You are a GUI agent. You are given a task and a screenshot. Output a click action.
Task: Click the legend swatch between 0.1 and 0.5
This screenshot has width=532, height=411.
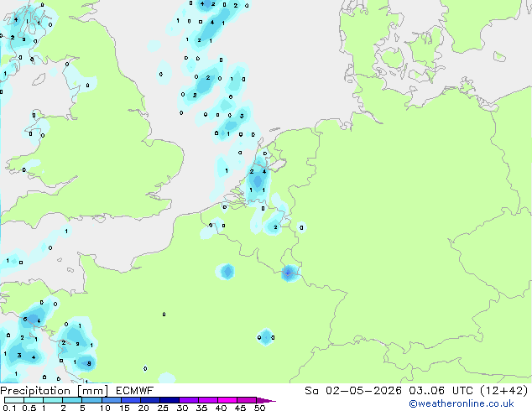click(14, 400)
